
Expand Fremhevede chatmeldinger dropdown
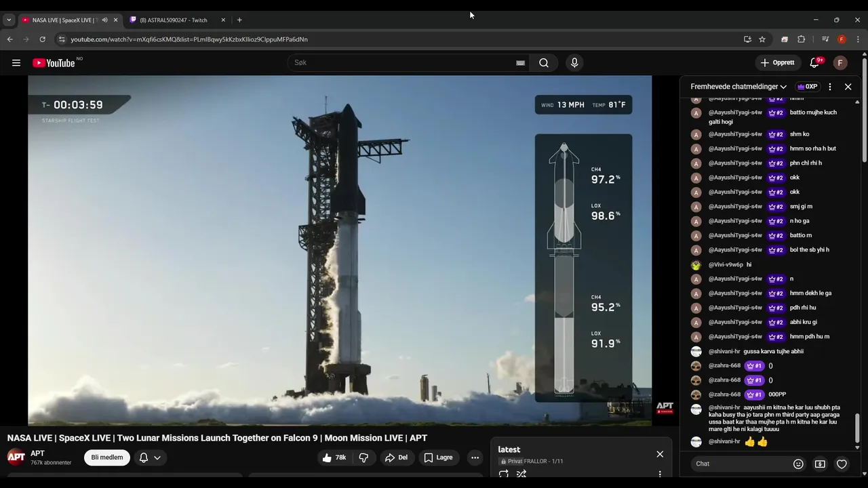pos(738,87)
